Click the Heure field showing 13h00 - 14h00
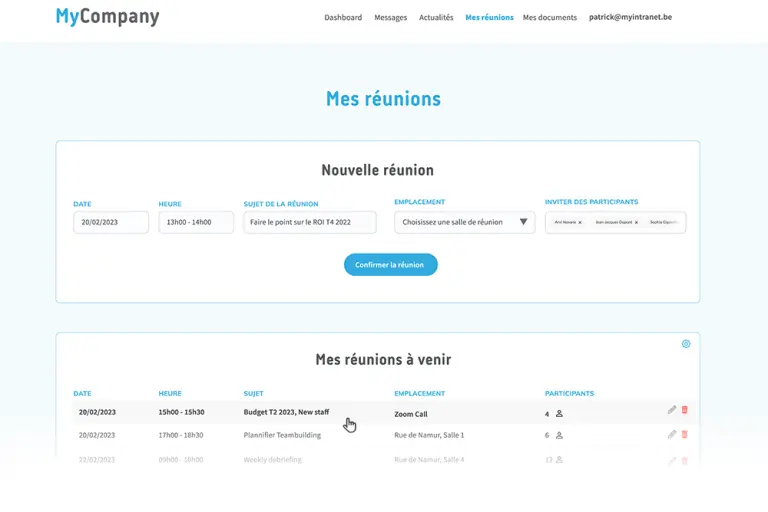Screen dimensions: 768x512 196,222
